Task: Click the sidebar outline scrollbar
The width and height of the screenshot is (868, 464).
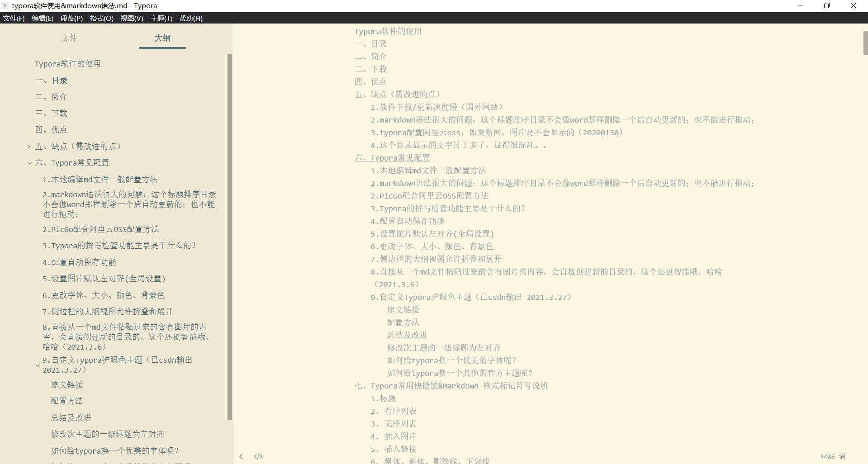Action: point(230,237)
